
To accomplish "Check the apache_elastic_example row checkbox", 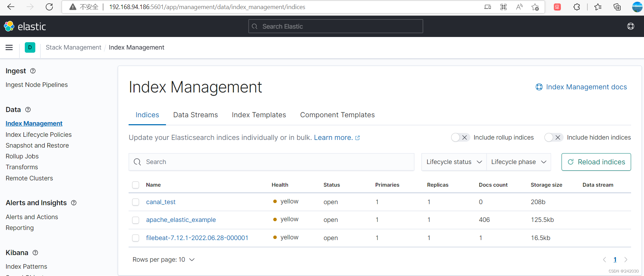I will click(136, 220).
